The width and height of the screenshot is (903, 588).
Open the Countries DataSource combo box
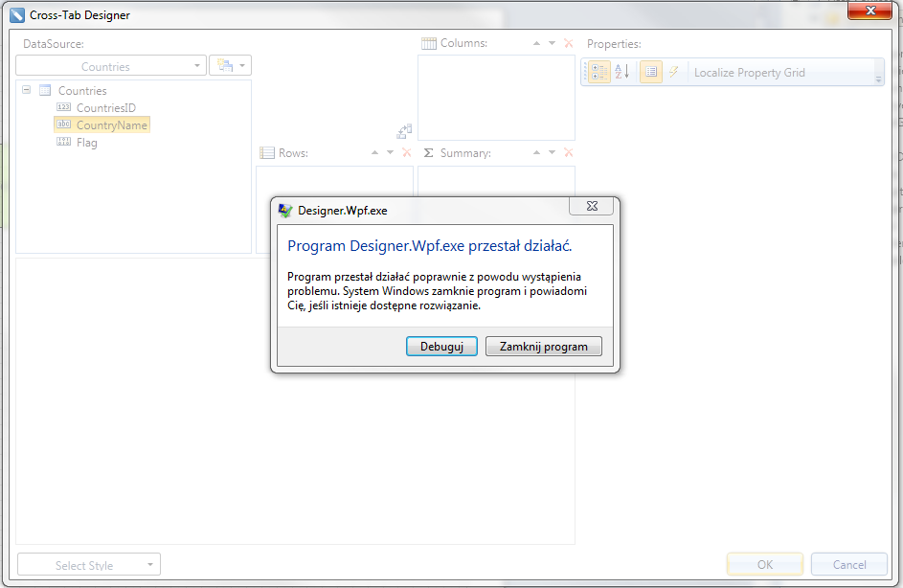tap(110, 66)
